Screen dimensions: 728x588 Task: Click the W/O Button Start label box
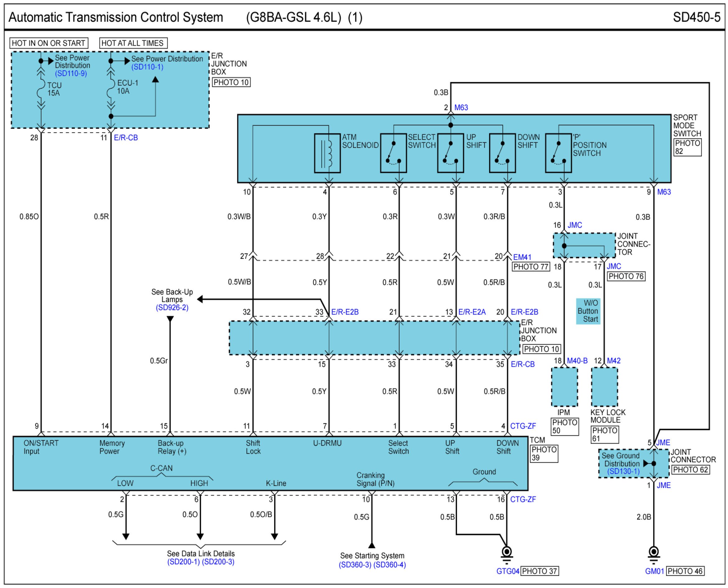coord(588,311)
